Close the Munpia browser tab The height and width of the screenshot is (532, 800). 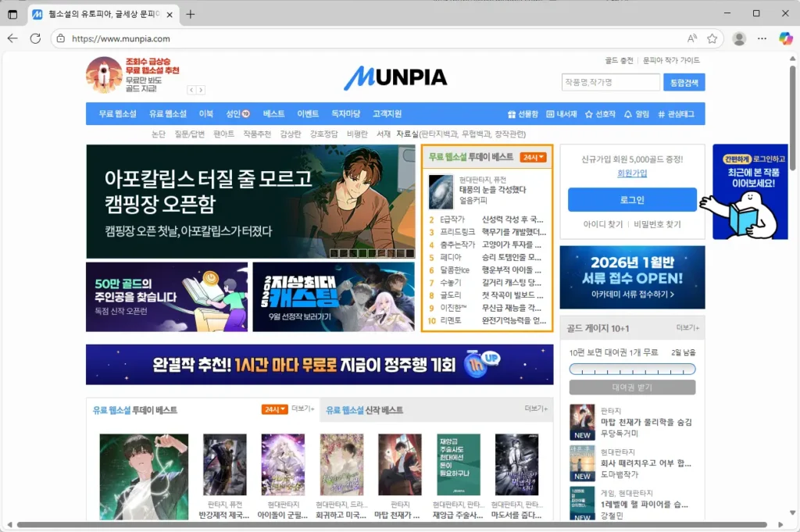(170, 15)
